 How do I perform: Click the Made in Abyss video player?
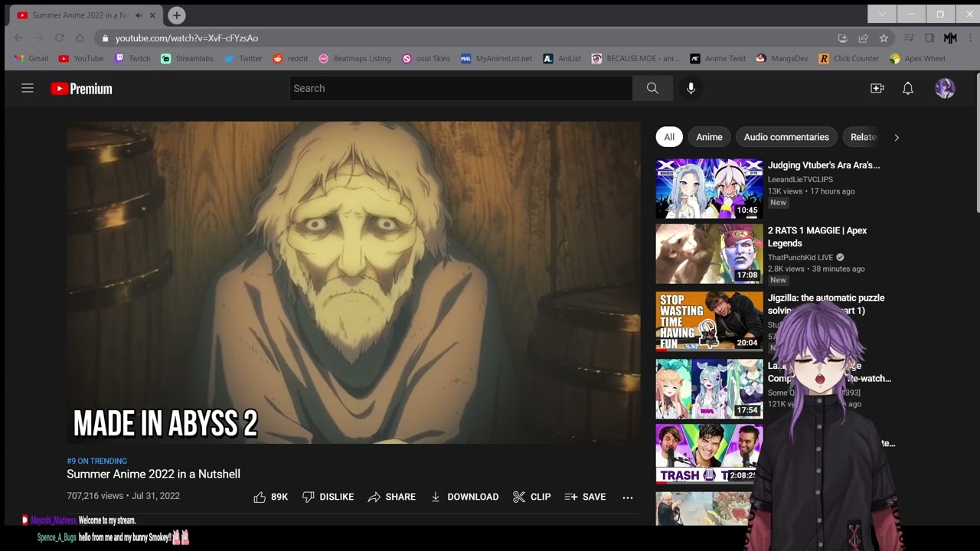click(353, 282)
